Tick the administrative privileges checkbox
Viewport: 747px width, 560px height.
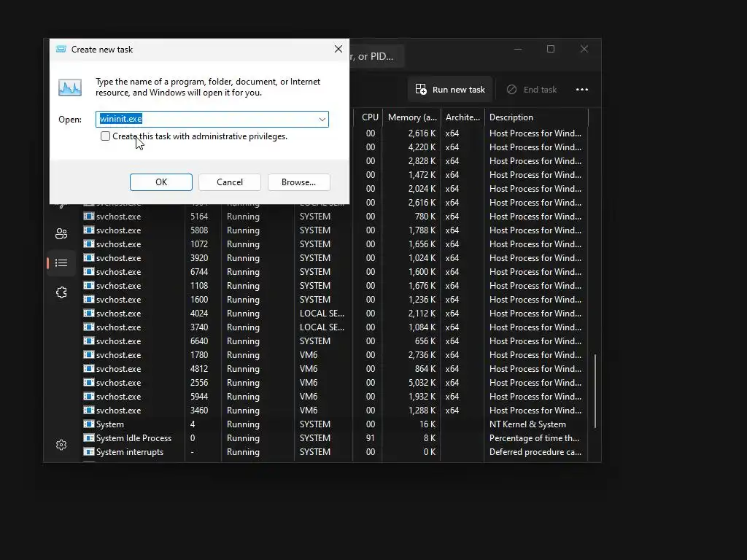105,136
